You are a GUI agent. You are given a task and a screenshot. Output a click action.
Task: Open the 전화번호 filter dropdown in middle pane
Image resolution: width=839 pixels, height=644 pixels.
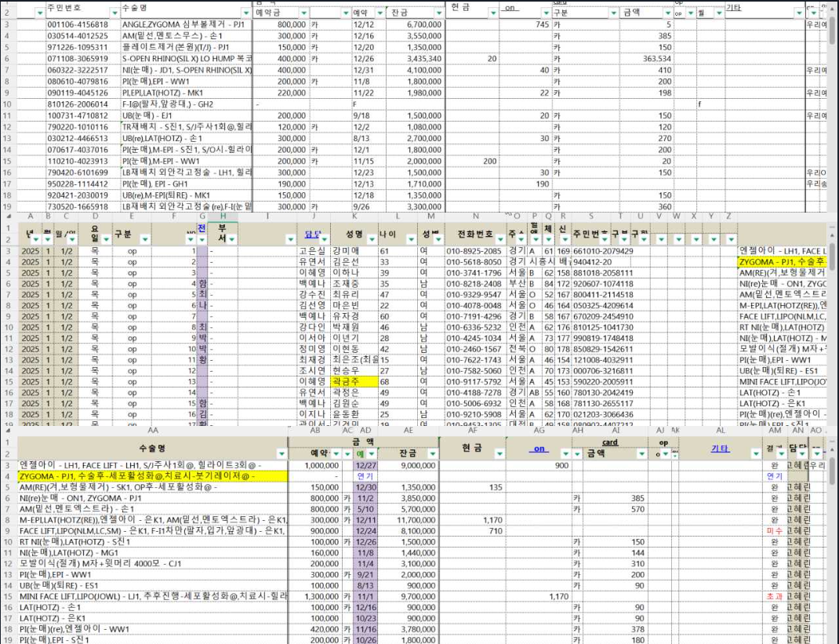499,239
